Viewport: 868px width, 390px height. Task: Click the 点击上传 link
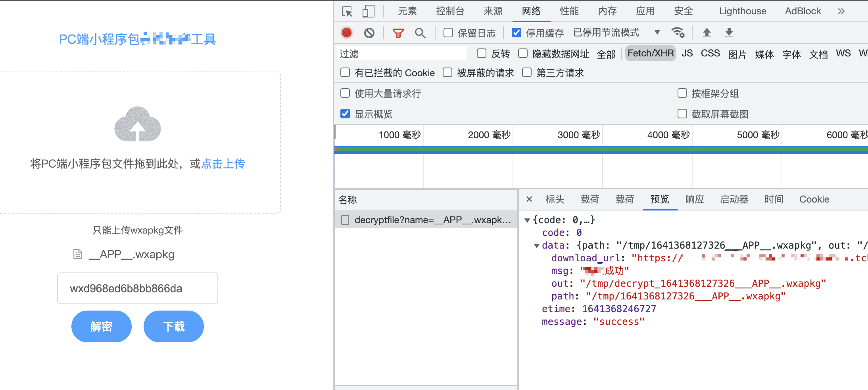point(223,164)
